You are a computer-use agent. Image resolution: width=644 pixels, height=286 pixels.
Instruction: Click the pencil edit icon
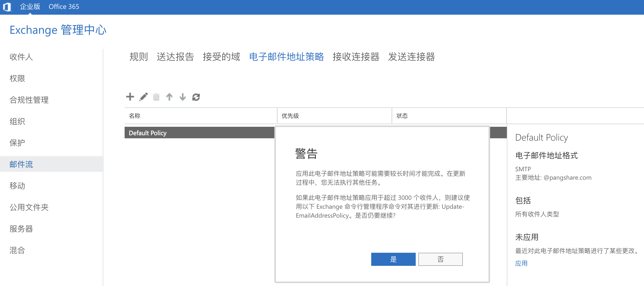(x=143, y=97)
